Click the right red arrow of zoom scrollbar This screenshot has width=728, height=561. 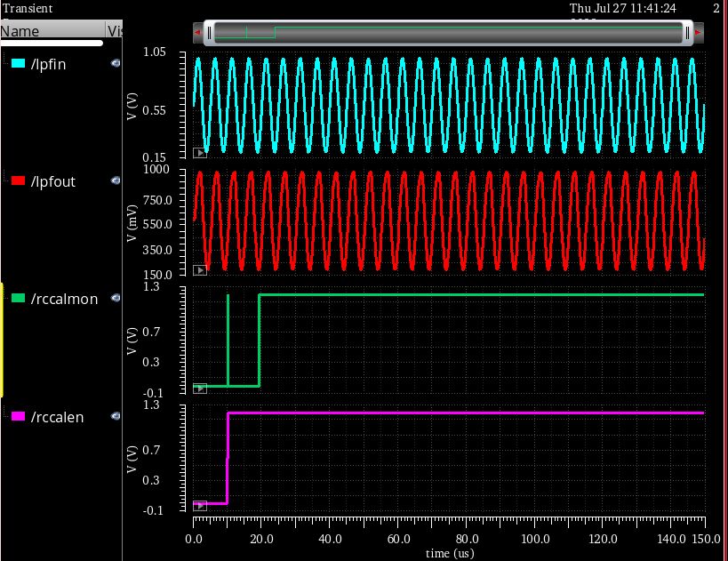coord(698,33)
